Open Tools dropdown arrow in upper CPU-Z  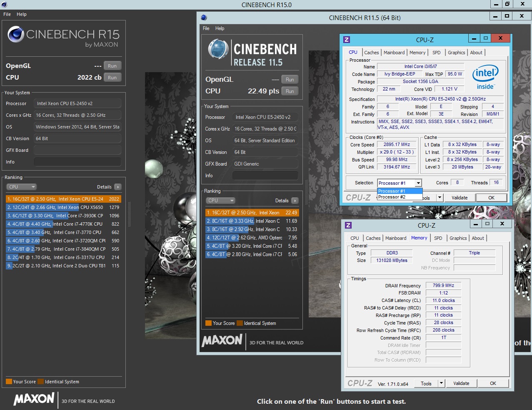click(440, 198)
